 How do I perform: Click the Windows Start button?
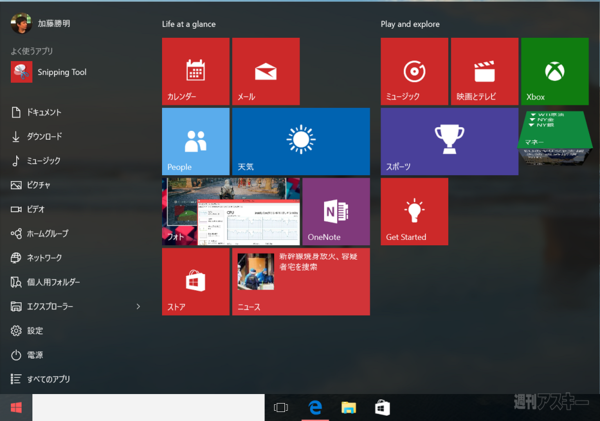click(x=16, y=408)
